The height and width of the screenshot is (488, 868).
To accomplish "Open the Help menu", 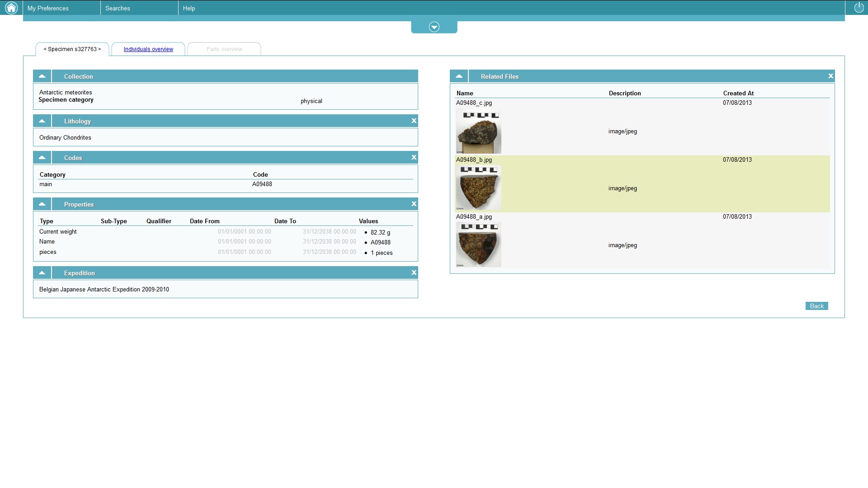I will click(189, 8).
